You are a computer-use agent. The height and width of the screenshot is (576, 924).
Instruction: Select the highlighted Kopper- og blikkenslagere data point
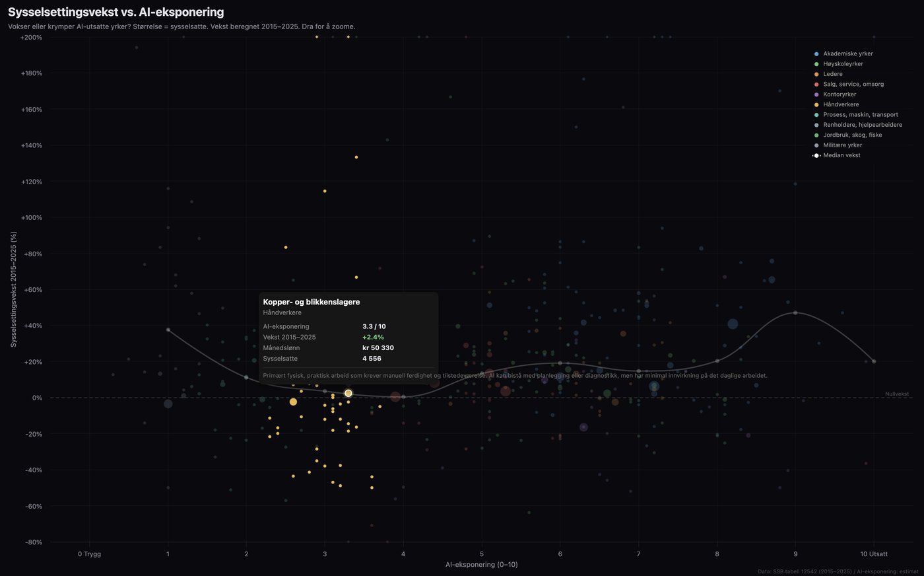[348, 394]
